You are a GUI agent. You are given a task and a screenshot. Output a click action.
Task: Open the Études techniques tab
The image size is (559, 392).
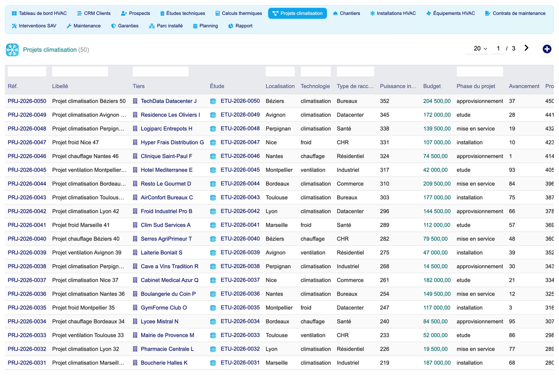182,14
